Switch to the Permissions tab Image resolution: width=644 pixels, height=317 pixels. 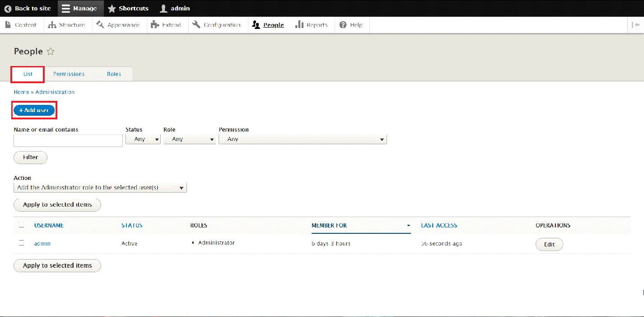[69, 74]
